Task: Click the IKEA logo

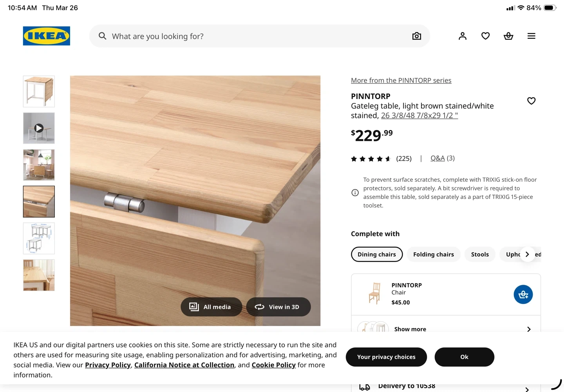Action: 47,36
